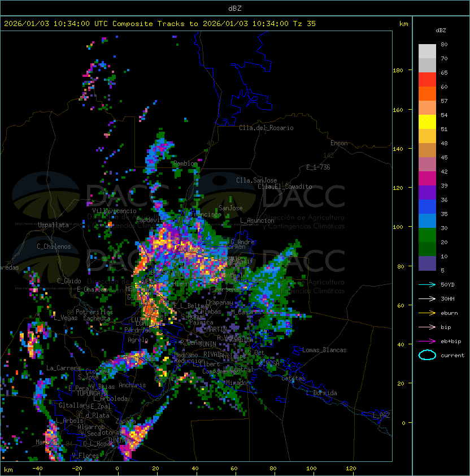The width and height of the screenshot is (470, 476).
Task: Click the 'Agrelo' map label
Action: pyautogui.click(x=138, y=340)
